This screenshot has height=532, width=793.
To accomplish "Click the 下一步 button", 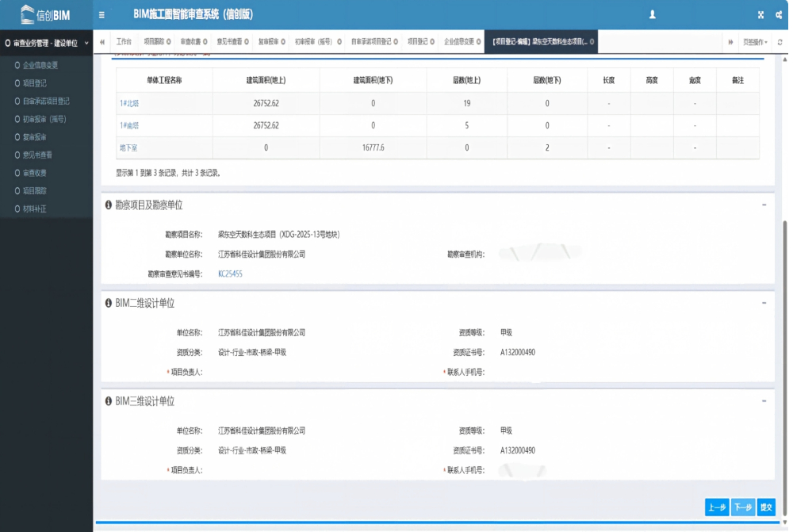I will [743, 507].
